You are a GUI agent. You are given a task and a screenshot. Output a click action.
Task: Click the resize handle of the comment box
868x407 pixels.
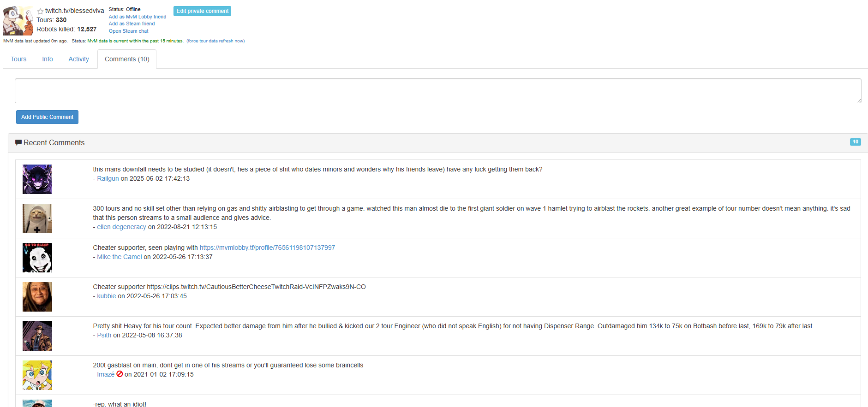click(x=859, y=100)
